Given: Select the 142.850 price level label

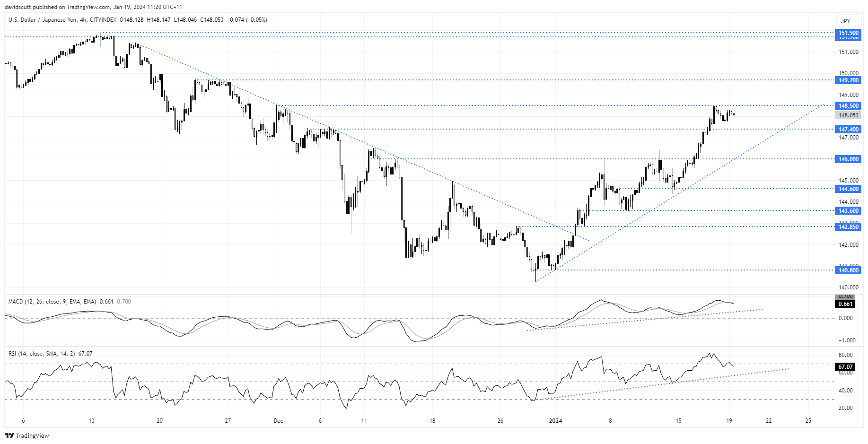Looking at the screenshot, I should tap(849, 227).
